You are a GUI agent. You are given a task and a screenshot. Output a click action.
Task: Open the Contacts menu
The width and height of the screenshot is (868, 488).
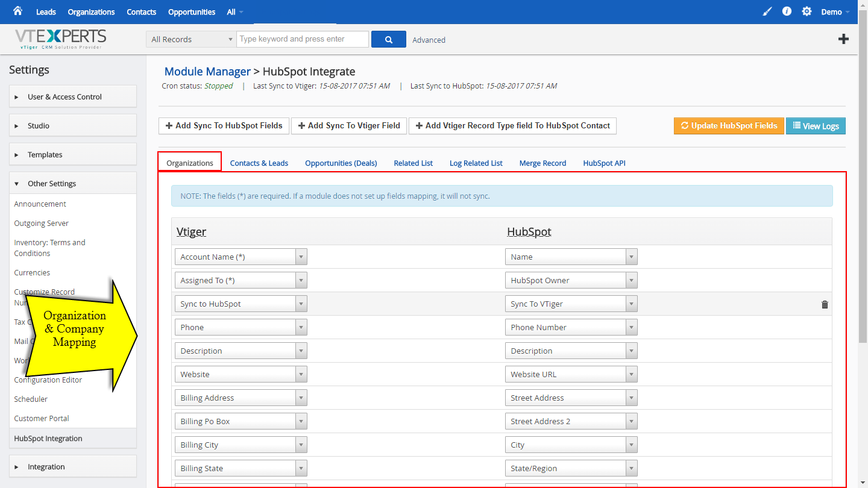click(x=142, y=12)
